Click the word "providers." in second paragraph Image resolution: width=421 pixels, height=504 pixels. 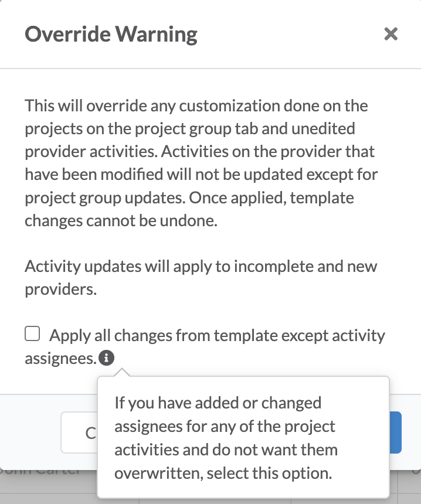[x=61, y=290]
